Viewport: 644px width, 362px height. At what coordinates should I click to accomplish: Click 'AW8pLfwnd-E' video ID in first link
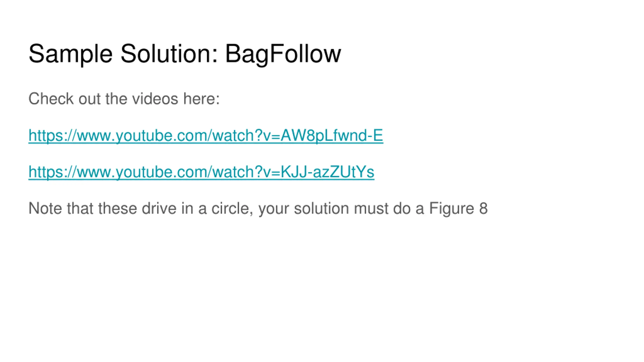pos(332,136)
